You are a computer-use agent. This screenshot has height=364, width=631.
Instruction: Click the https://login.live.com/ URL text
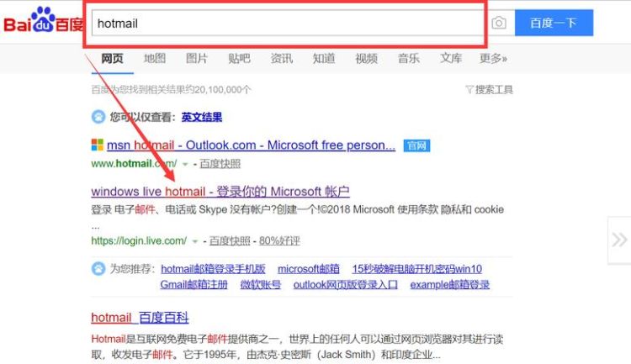(139, 241)
